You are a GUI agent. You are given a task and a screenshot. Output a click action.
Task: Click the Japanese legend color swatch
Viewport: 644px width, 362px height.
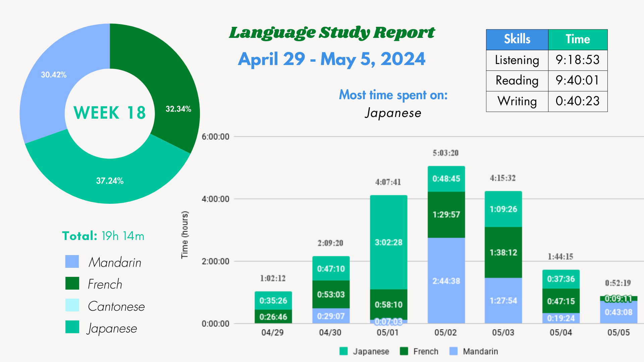72,327
